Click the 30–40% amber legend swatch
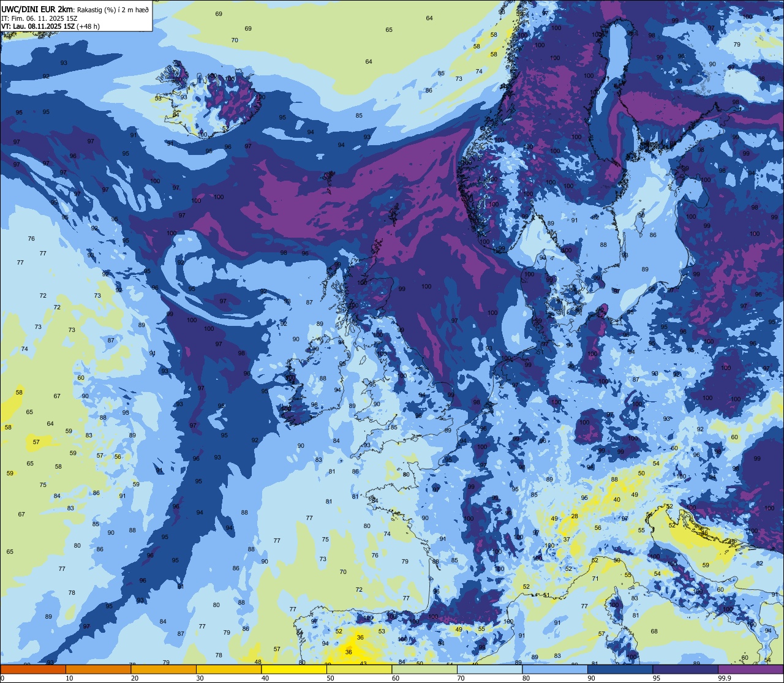This screenshot has width=784, height=683. tap(228, 669)
